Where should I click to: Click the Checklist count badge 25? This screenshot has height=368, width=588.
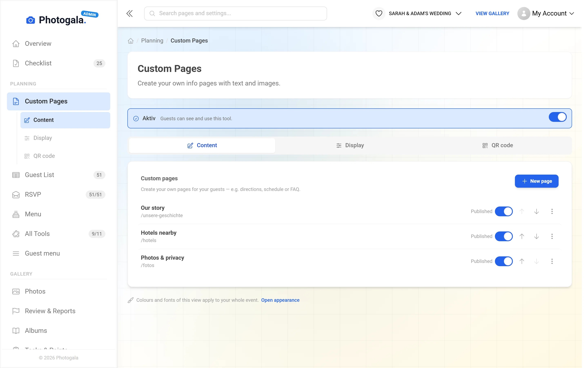point(99,63)
